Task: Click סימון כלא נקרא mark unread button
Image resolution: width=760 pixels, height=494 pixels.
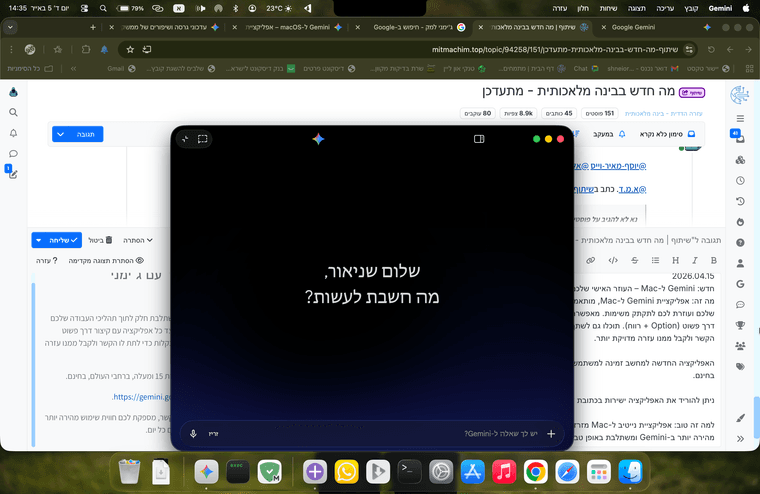Action: coord(668,134)
